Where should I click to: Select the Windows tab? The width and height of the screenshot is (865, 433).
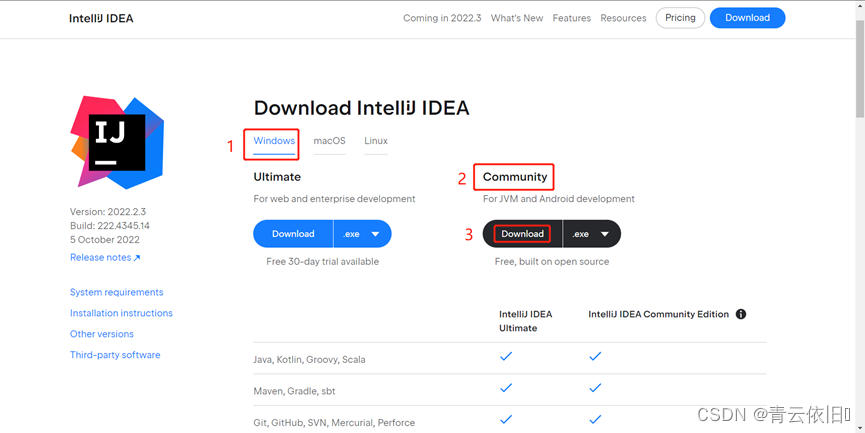pyautogui.click(x=274, y=141)
